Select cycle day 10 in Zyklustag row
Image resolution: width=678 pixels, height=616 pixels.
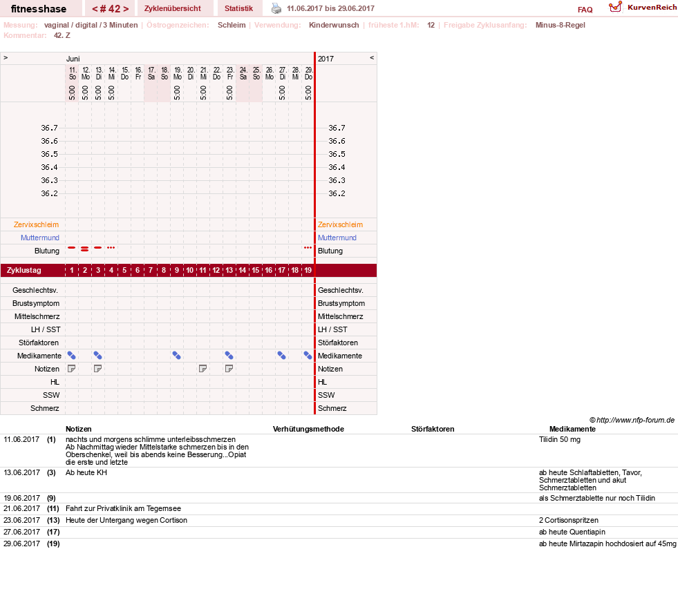click(x=190, y=271)
